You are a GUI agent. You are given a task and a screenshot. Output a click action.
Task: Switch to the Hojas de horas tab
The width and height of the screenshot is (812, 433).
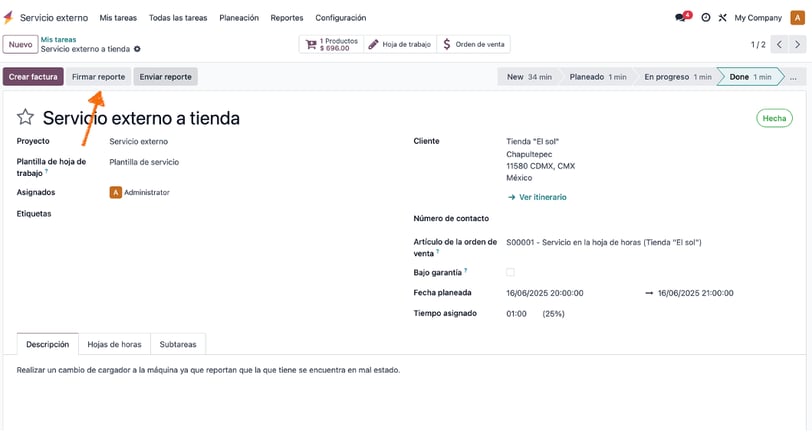114,344
